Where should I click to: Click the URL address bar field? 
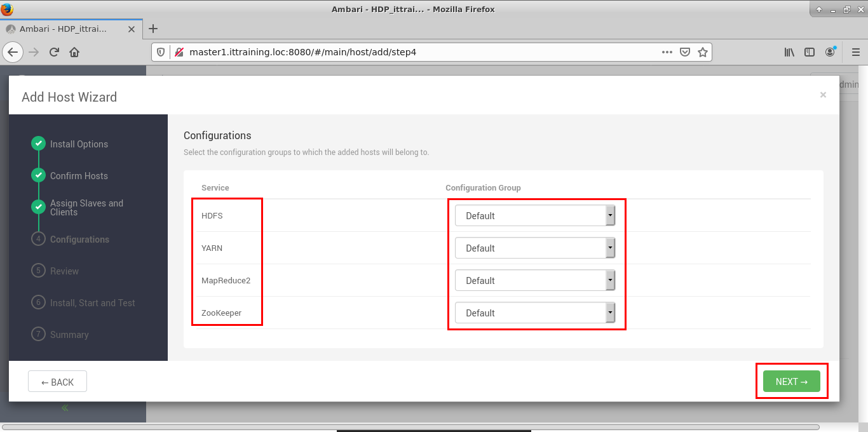(x=419, y=52)
